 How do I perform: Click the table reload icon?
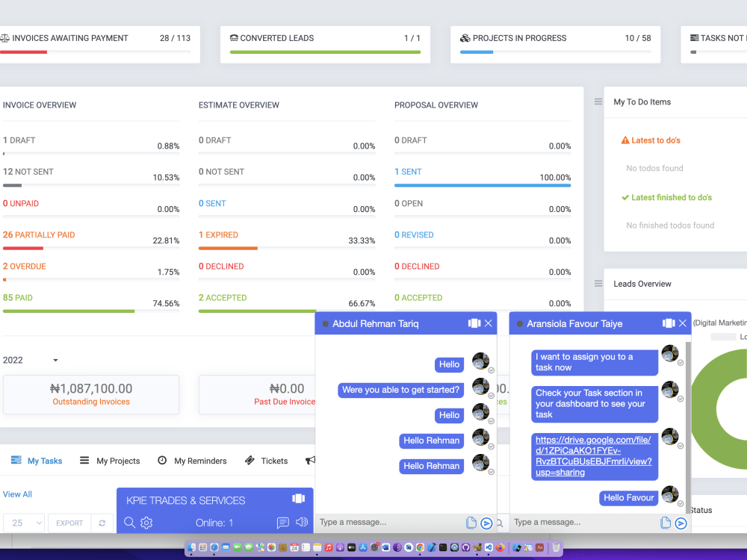(102, 523)
